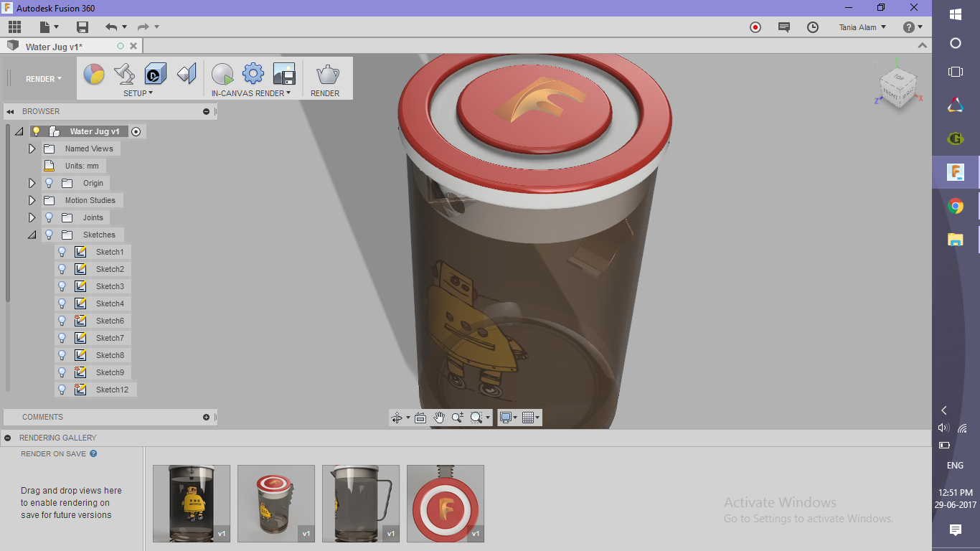Click the Redo arrow

[x=143, y=27]
